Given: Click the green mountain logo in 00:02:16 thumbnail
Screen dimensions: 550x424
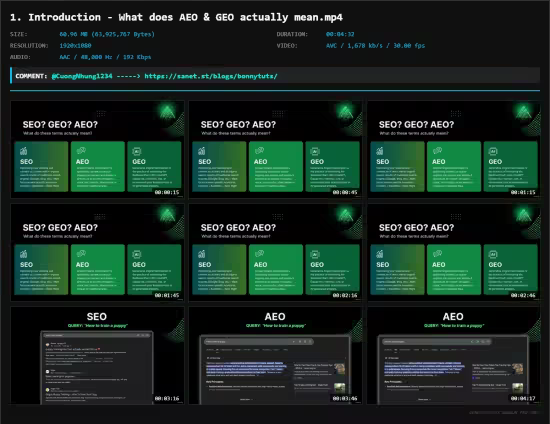Looking at the screenshot, I should [346, 214].
